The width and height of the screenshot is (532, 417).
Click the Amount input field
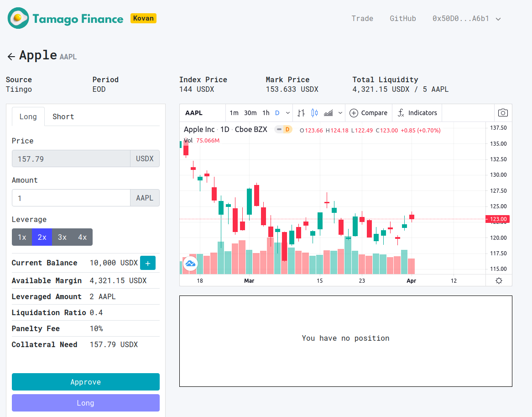71,198
